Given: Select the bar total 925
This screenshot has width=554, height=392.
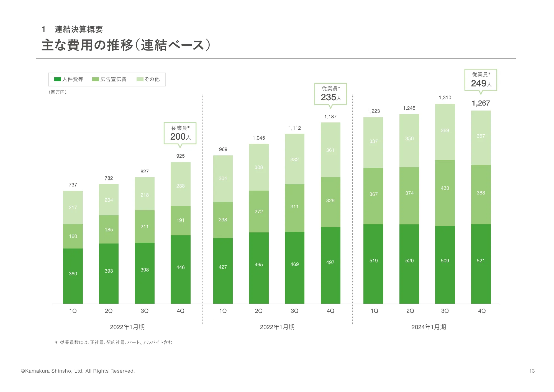Looking at the screenshot, I should [180, 156].
